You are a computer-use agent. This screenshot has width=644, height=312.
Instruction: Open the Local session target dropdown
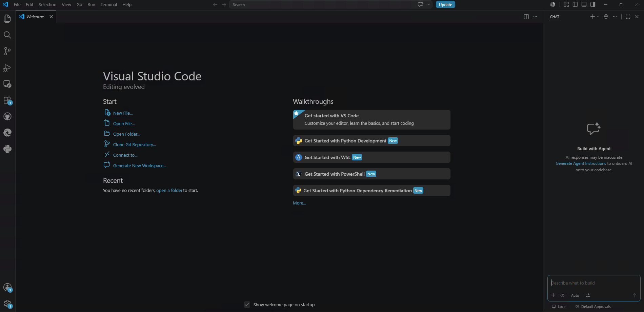[559, 307]
